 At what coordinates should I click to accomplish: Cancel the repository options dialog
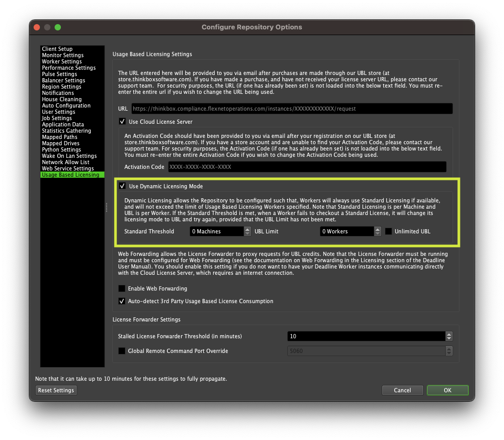point(403,390)
